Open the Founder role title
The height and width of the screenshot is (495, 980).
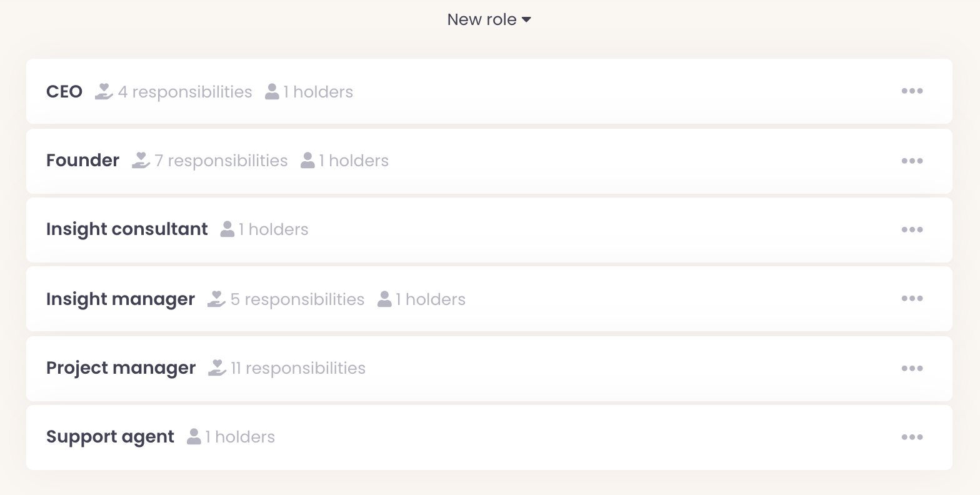pos(82,161)
